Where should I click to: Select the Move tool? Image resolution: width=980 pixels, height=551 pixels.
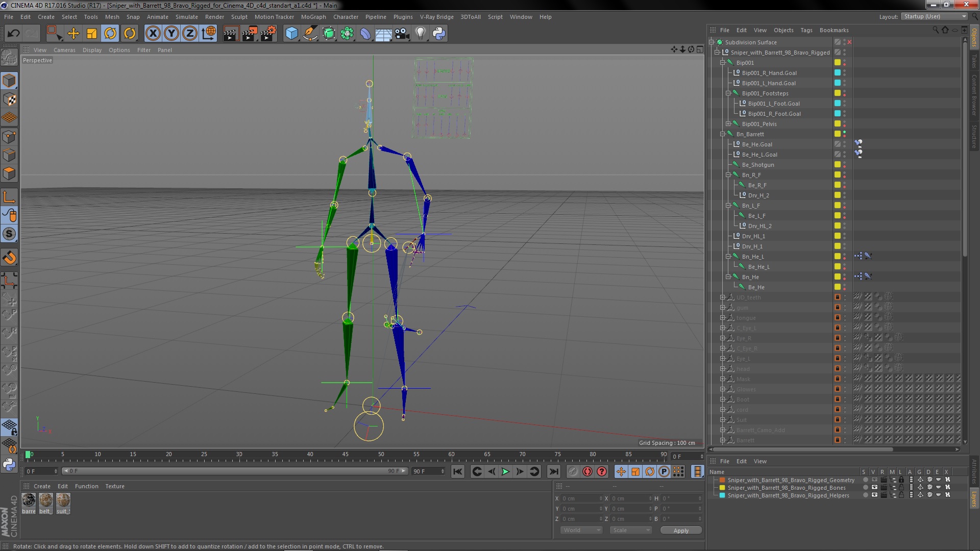pyautogui.click(x=73, y=34)
